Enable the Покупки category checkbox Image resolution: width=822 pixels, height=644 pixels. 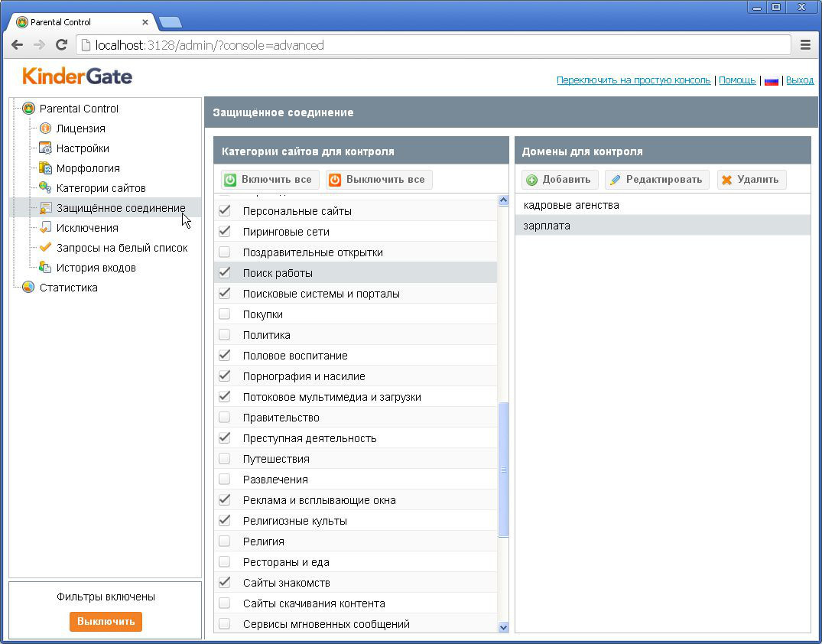[x=225, y=314]
